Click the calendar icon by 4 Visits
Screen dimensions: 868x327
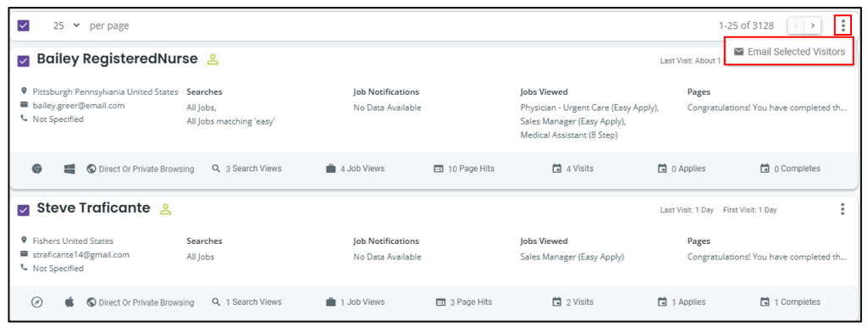(557, 169)
